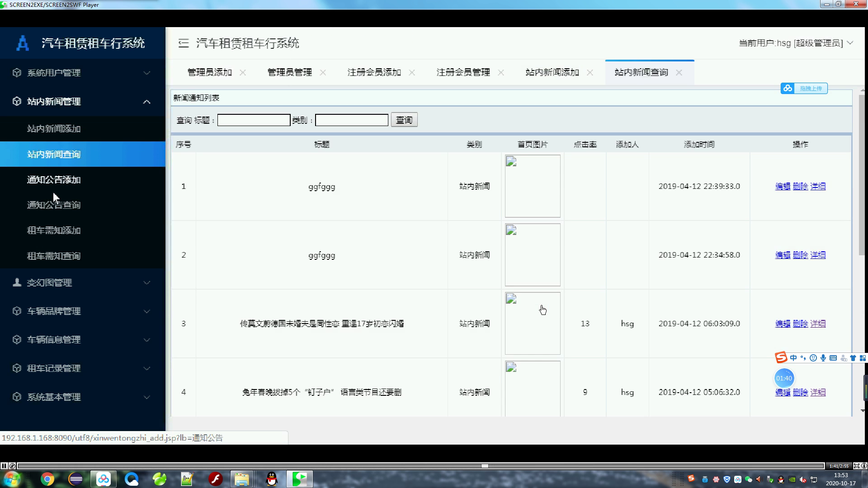Click Sogou voice input microphone
Screen dimensions: 868x488
[823, 358]
